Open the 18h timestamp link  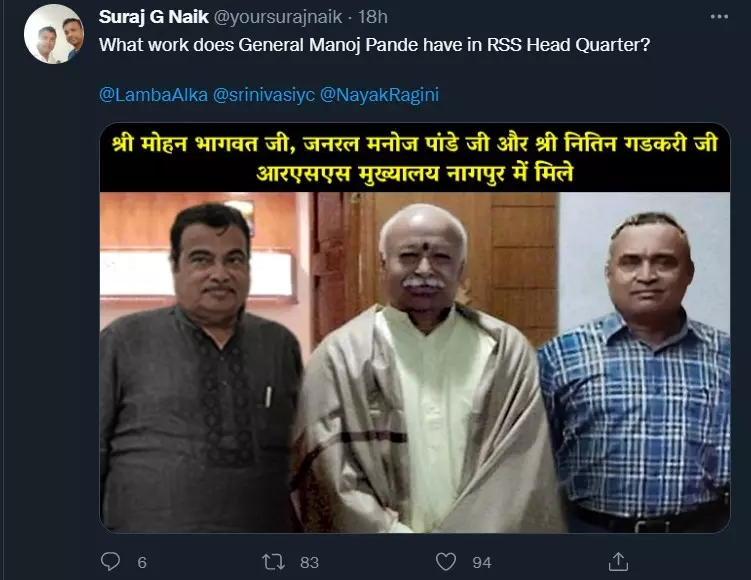[x=373, y=17]
